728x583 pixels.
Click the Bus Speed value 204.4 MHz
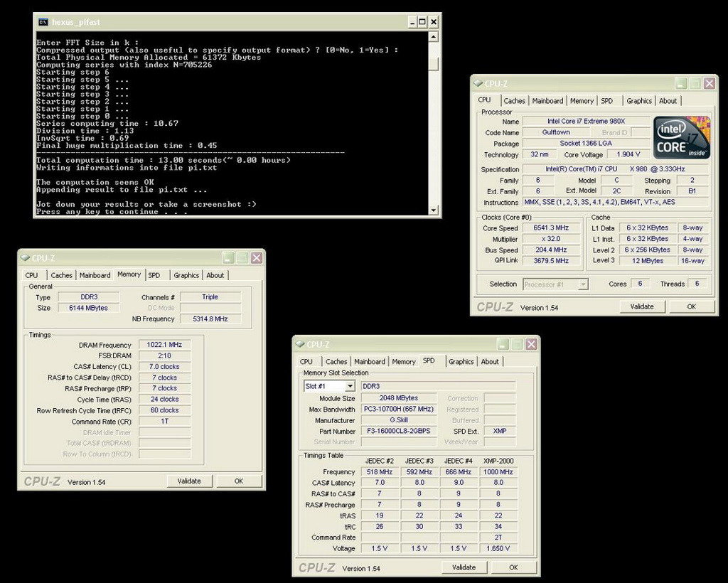551,250
